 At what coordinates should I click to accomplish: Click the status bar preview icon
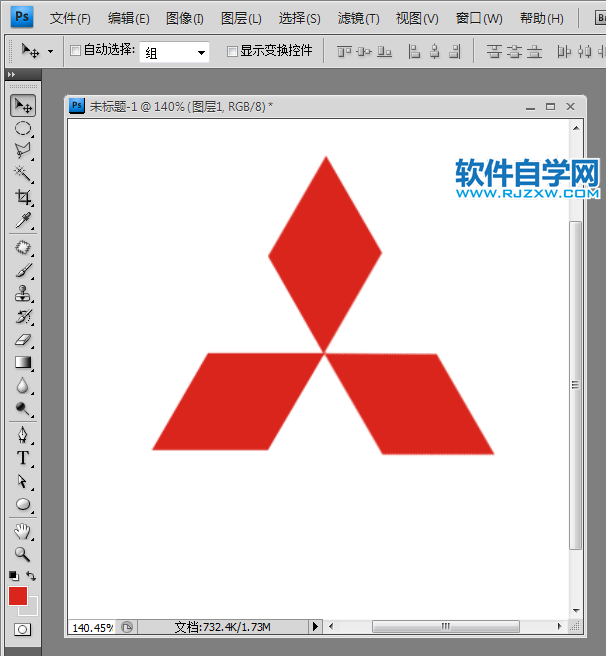pos(127,627)
